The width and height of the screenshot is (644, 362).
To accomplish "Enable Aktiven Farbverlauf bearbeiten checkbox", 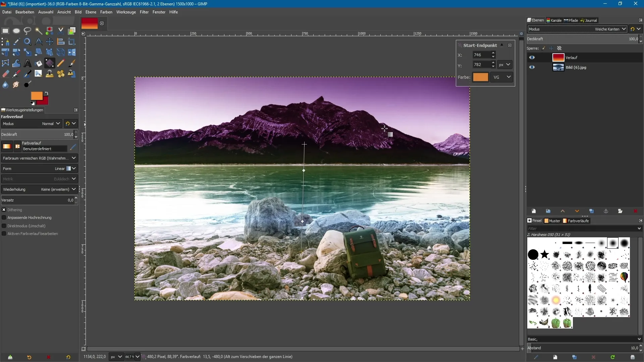I will [4, 234].
